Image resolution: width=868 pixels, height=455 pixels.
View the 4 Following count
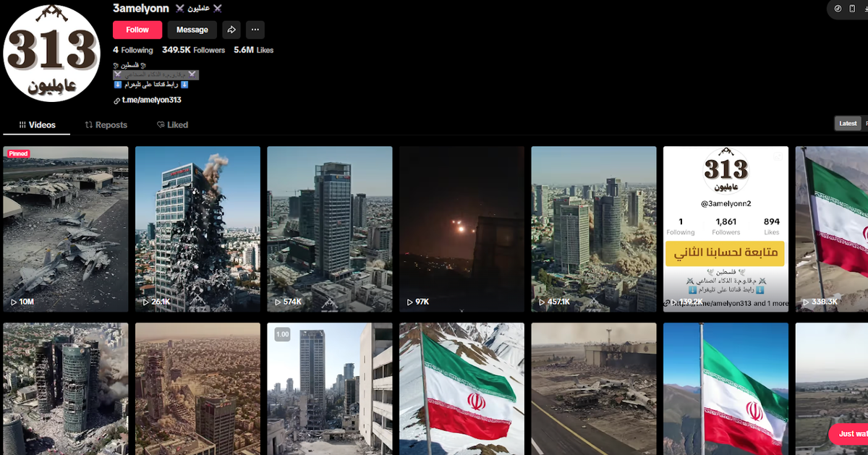pyautogui.click(x=133, y=50)
